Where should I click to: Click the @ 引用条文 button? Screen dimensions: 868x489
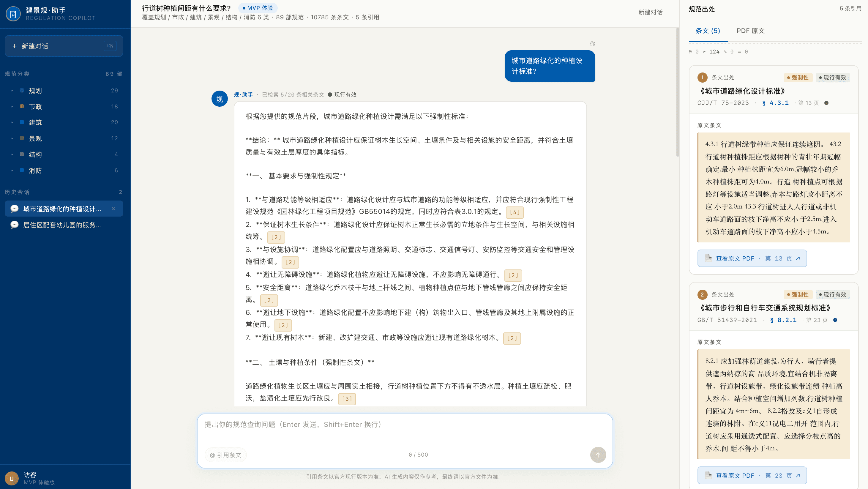[x=225, y=455]
